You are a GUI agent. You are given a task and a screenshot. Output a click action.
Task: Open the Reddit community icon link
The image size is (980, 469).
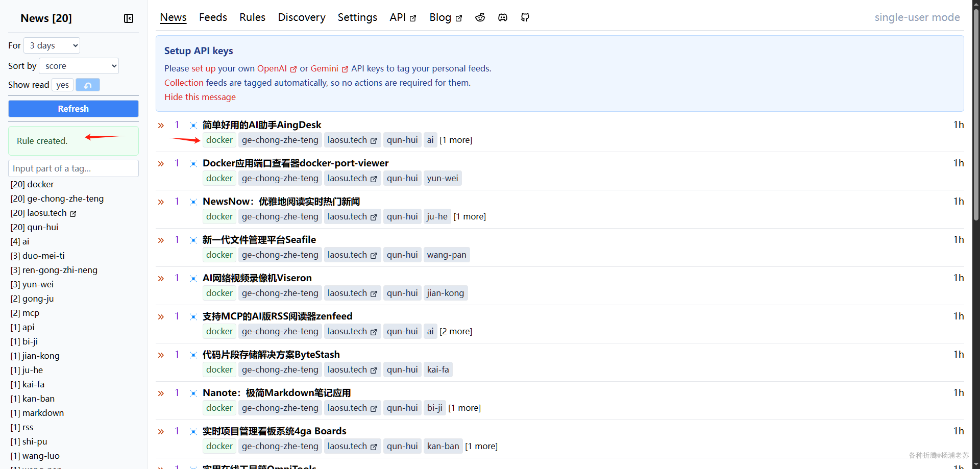click(480, 17)
